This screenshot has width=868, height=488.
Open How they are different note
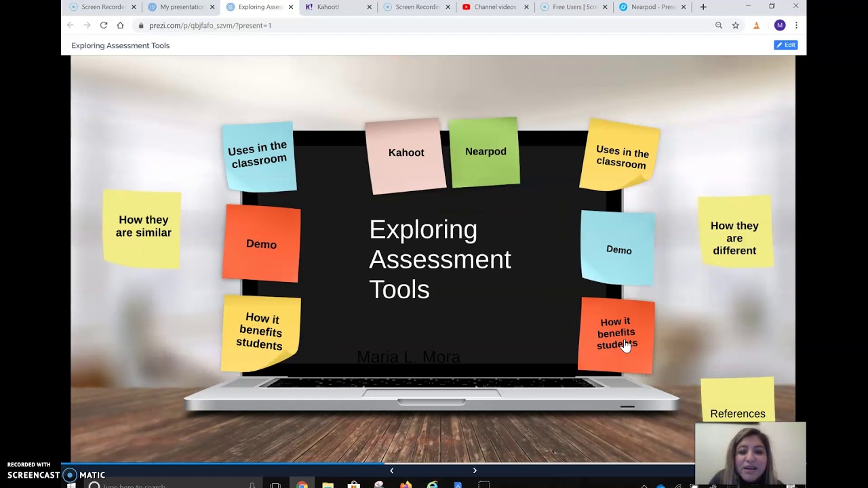click(x=735, y=232)
